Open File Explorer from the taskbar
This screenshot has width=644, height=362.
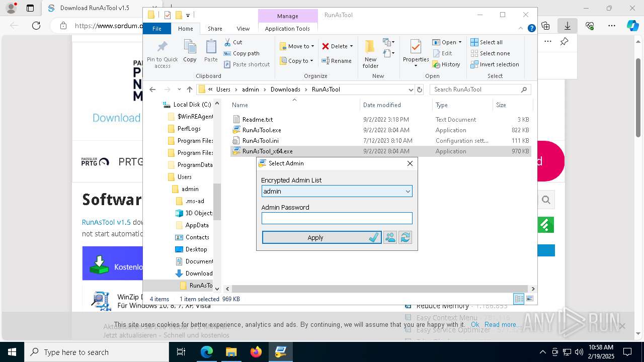[231, 352]
